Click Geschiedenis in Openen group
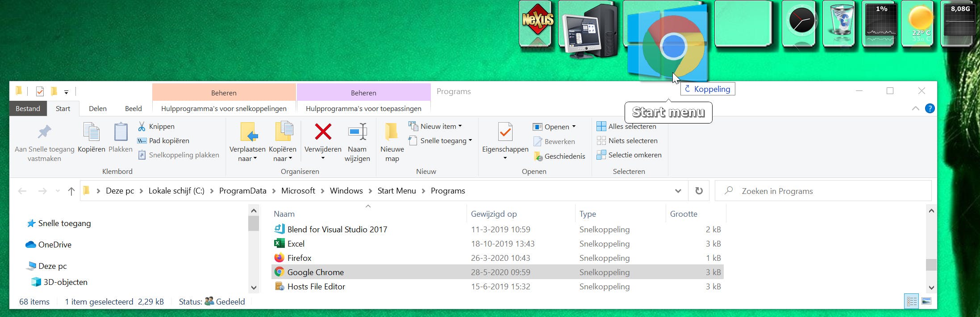 point(559,156)
